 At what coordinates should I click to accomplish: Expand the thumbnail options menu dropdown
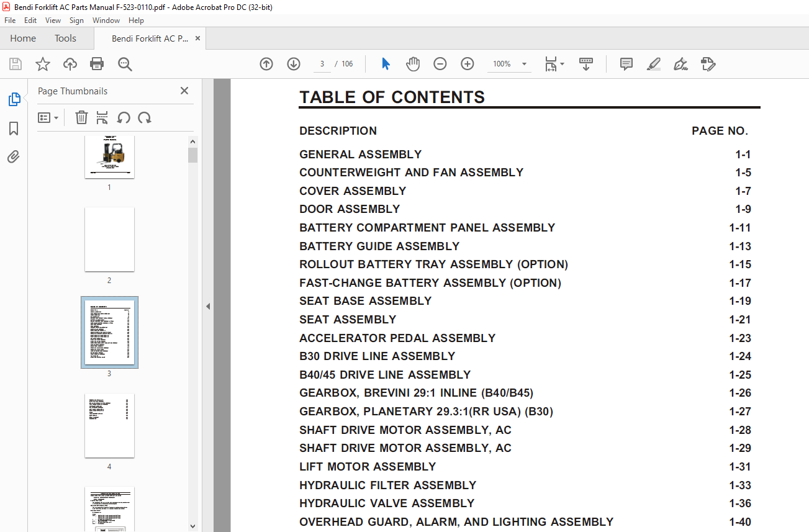(x=48, y=117)
